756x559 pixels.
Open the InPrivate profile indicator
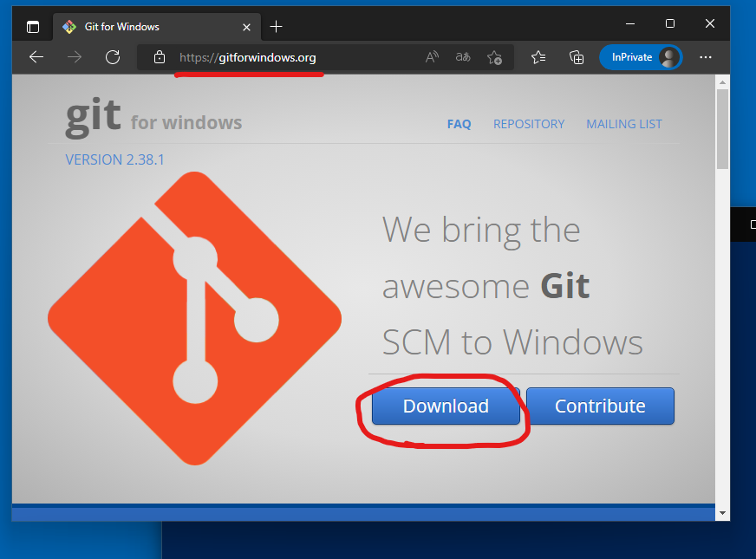641,57
